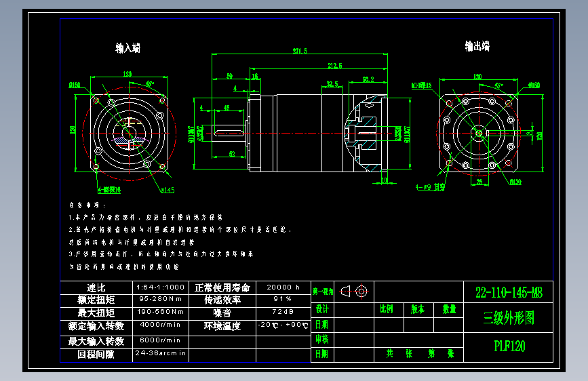Select the '噪音' table cell
The width and height of the screenshot is (588, 381).
[x=222, y=313]
